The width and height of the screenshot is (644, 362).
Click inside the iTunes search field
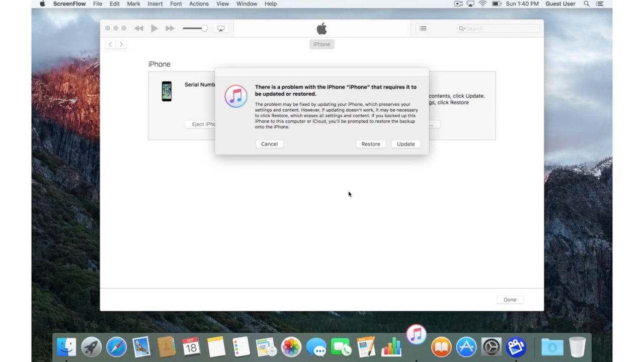498,28
